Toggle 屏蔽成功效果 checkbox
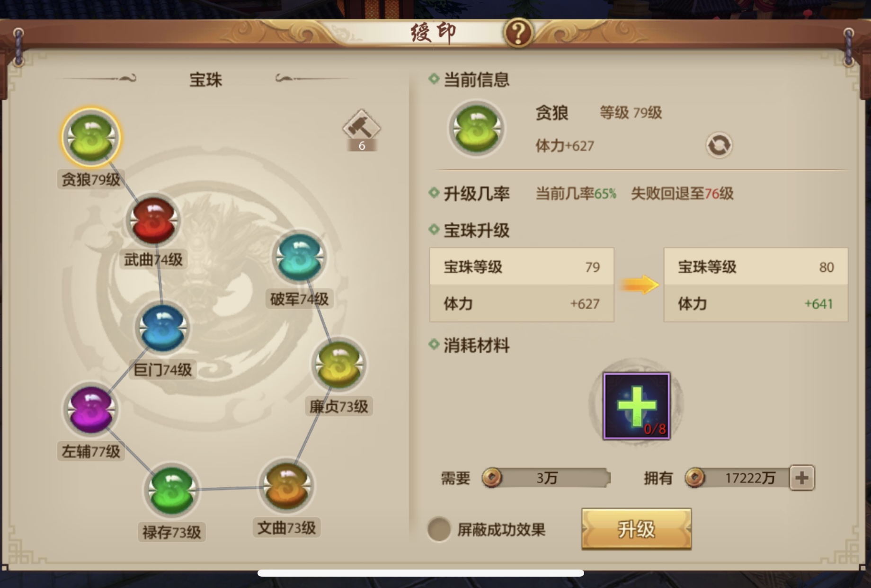 [x=439, y=529]
